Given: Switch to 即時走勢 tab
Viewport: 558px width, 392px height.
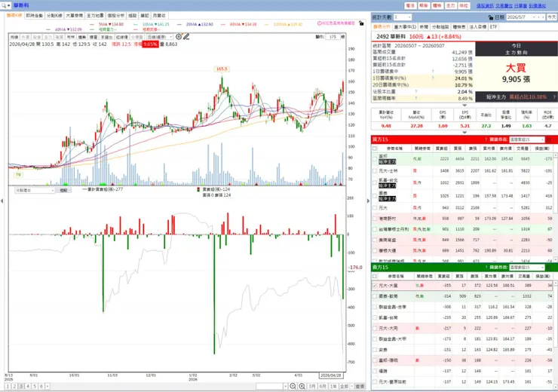Looking at the screenshot, I should coord(35,16).
